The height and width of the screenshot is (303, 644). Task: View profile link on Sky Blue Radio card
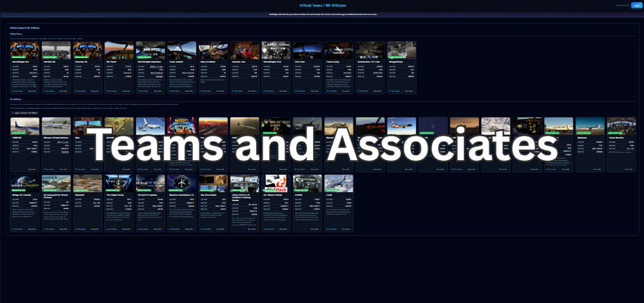[x=220, y=229]
